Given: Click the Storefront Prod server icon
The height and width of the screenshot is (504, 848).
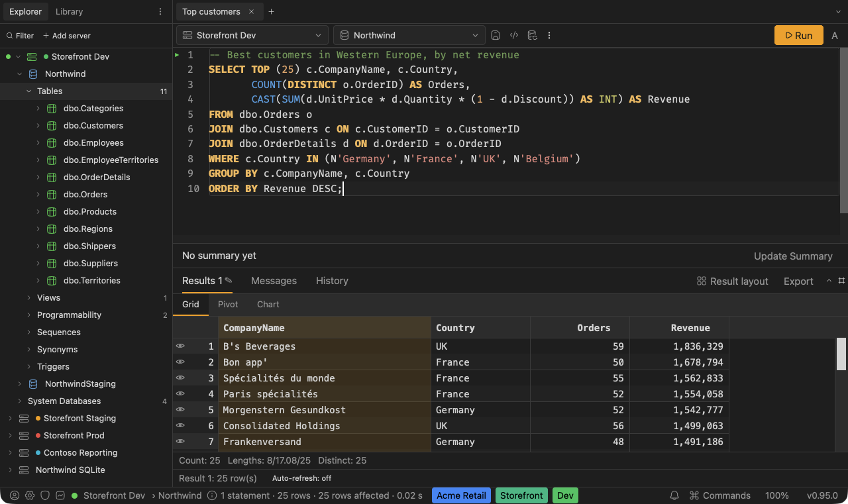Looking at the screenshot, I should click(24, 435).
